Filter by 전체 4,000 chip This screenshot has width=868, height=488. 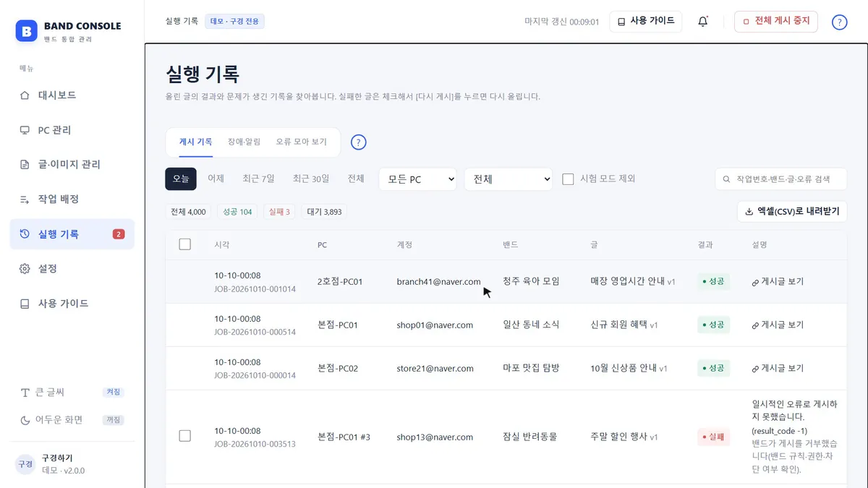click(188, 212)
